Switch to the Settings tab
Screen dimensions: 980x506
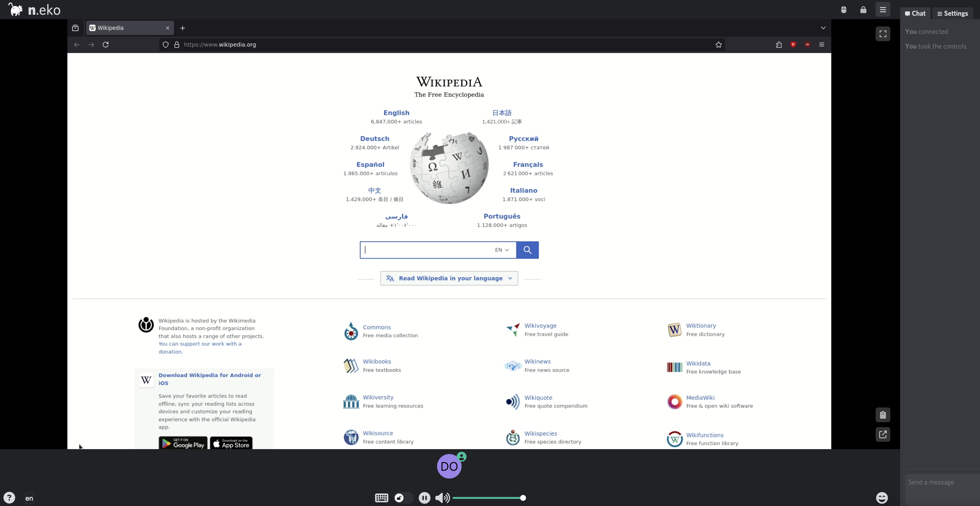pos(952,13)
